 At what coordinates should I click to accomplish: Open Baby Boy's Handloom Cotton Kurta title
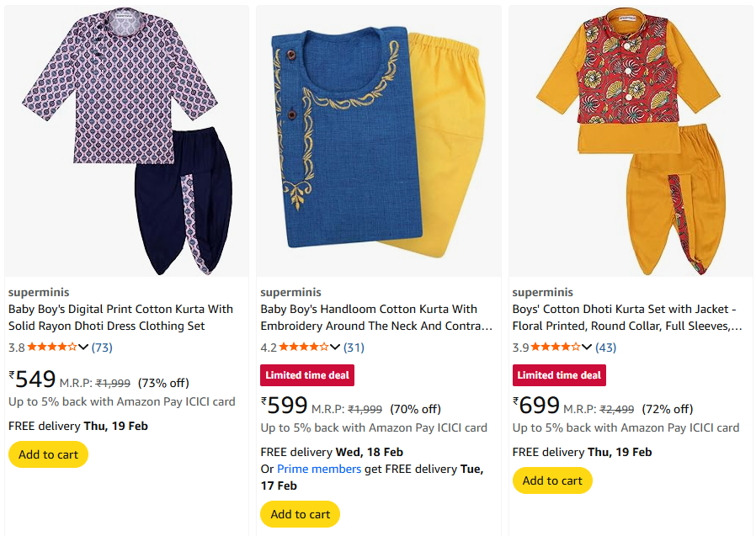point(376,317)
